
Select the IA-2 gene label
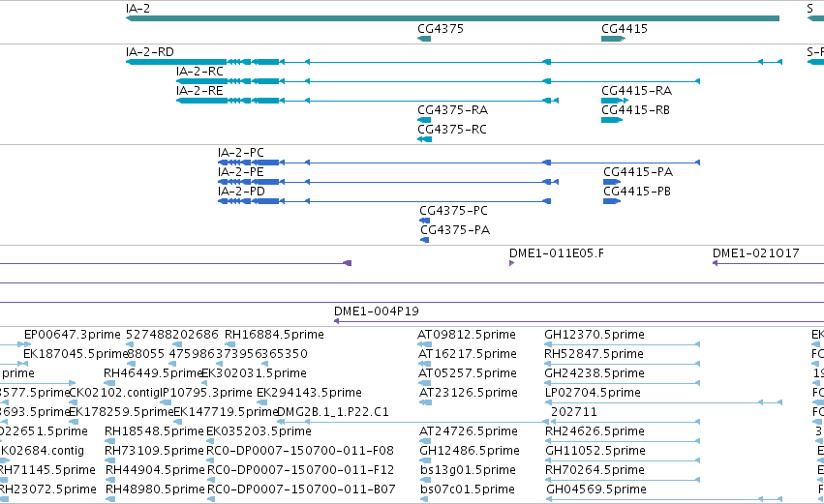click(137, 9)
